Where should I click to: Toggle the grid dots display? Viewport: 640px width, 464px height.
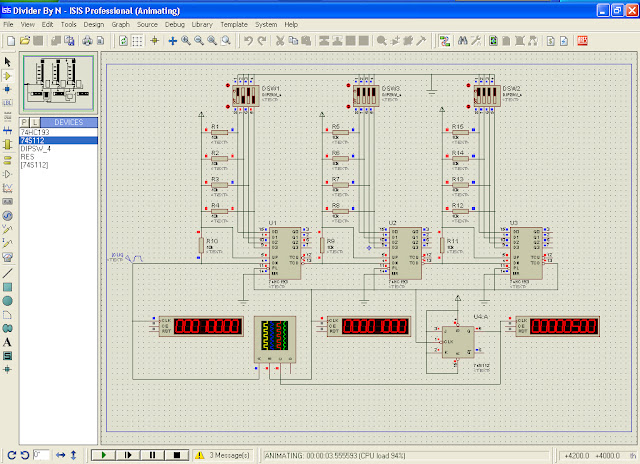(137, 41)
